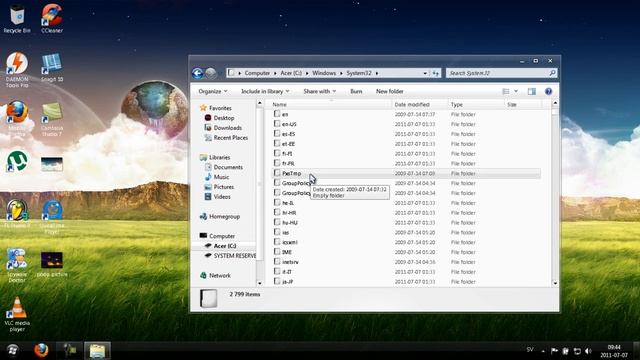Click Windows in the address path

pos(324,73)
